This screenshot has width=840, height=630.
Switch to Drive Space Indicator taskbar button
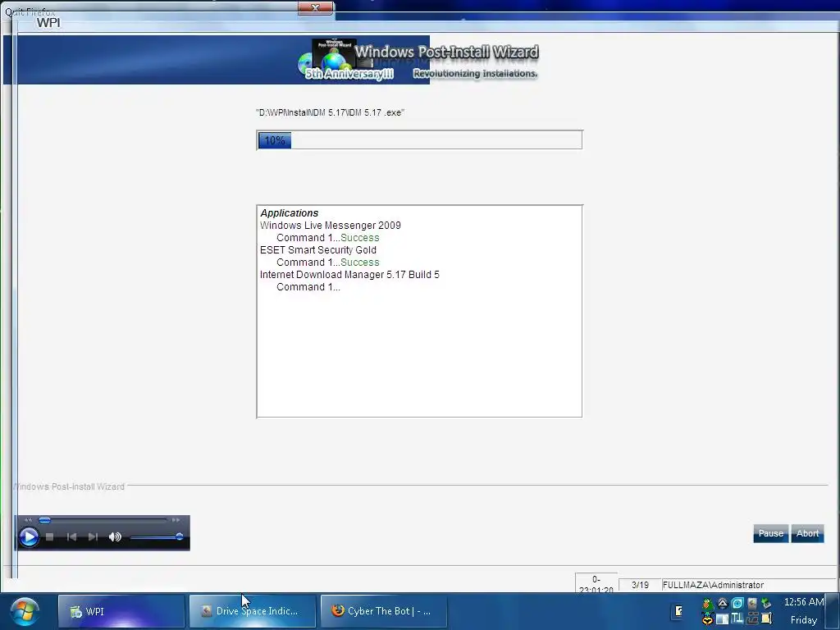(x=253, y=611)
